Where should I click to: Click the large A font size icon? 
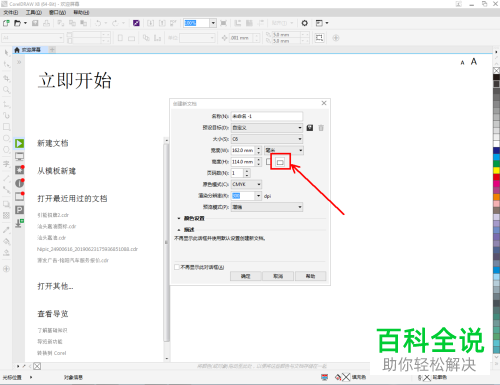pyautogui.click(x=474, y=62)
